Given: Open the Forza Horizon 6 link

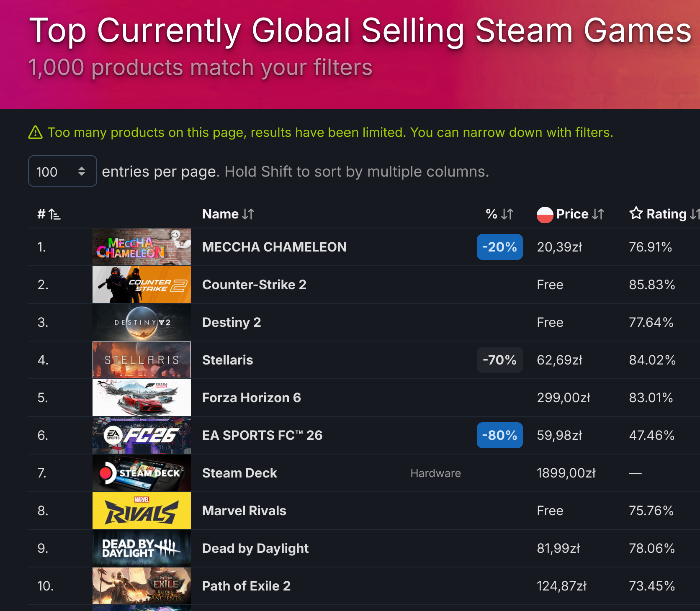Looking at the screenshot, I should point(251,398).
